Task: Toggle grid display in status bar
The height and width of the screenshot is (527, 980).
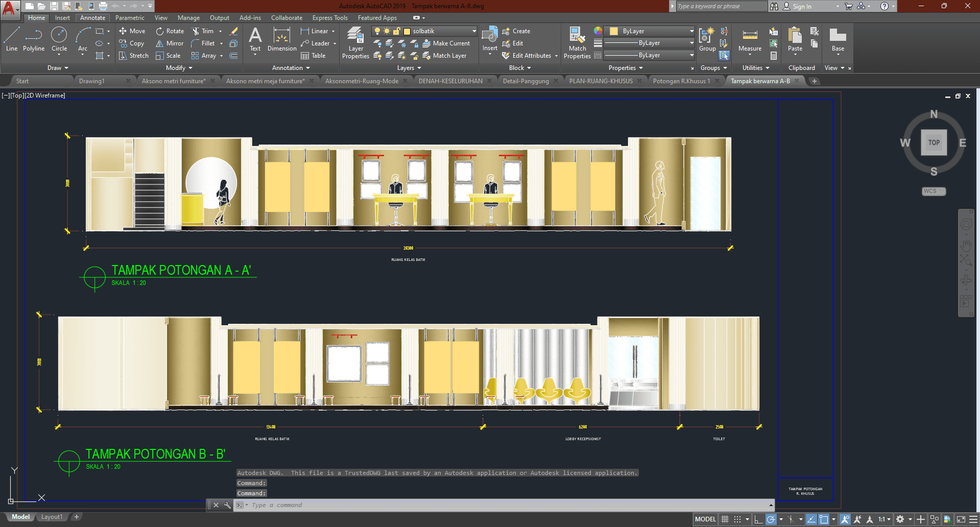Action: [725, 519]
